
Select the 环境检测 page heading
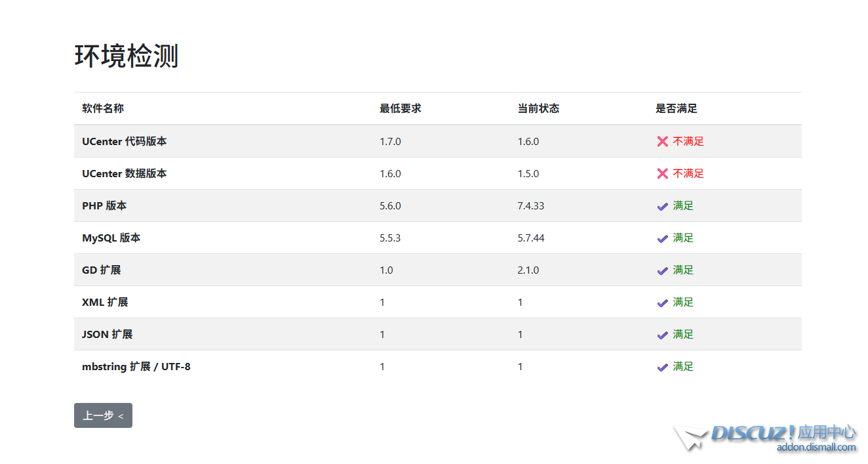127,56
